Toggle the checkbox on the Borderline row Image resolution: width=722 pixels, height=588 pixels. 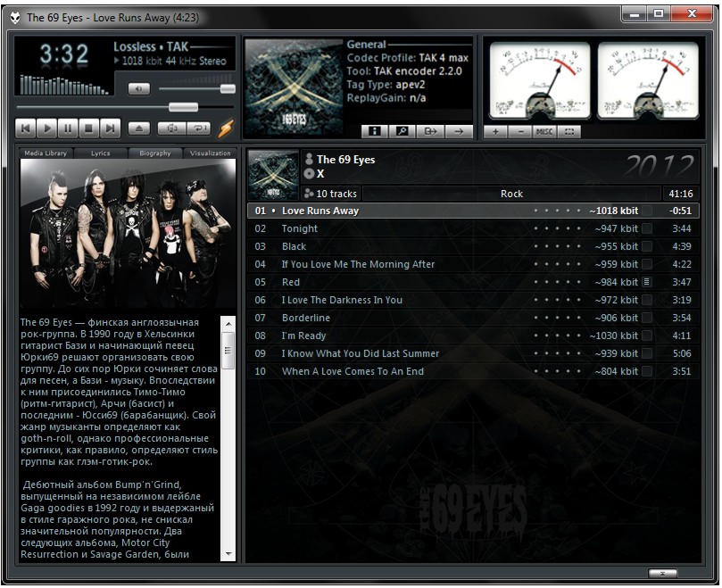coord(647,318)
